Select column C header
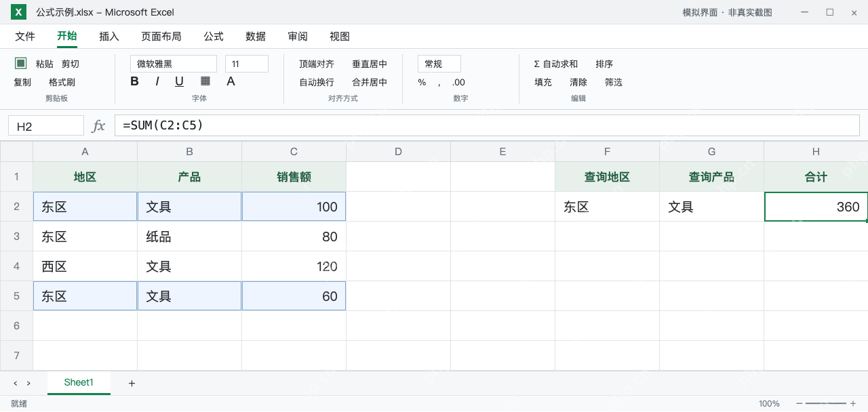Viewport: 868px width, 412px height. point(294,152)
